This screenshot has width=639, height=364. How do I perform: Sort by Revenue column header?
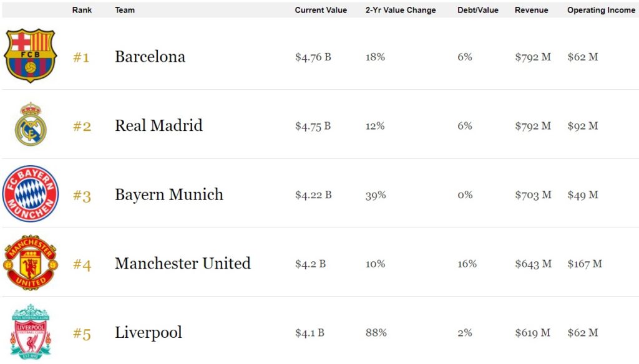point(532,10)
